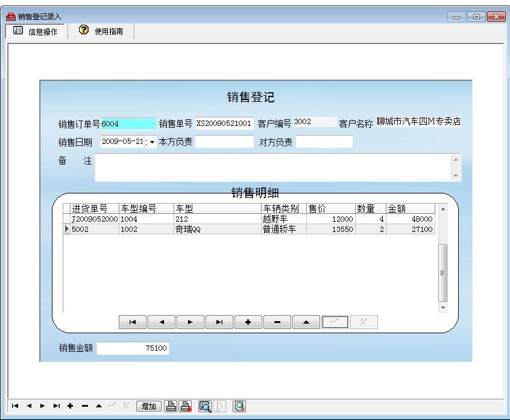Image resolution: width=510 pixels, height=420 pixels.
Task: Focus the 本方负责 input field
Action: pos(224,142)
